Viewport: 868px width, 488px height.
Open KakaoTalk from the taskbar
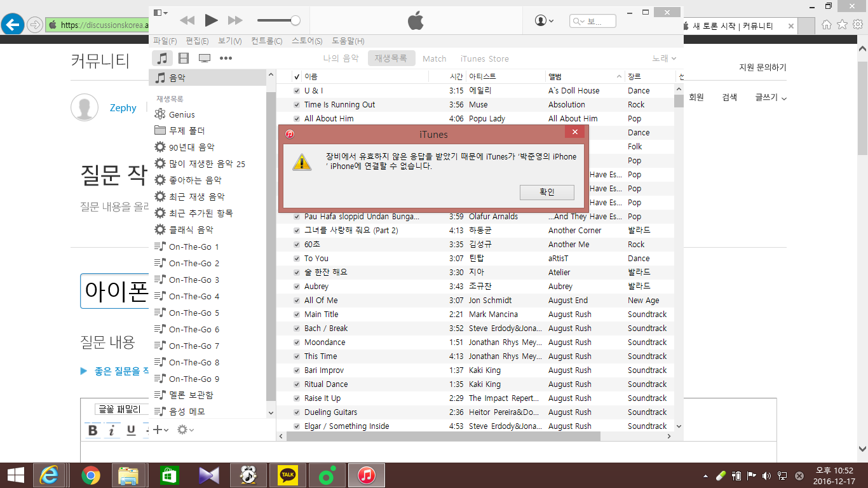point(288,475)
